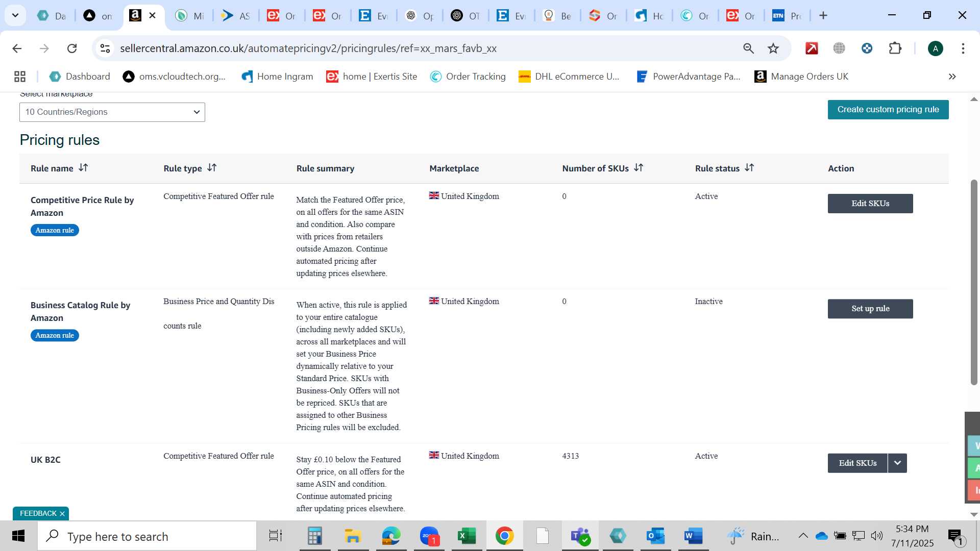Click the Windows taskbar search box
This screenshot has height=551, width=980.
coord(147,536)
